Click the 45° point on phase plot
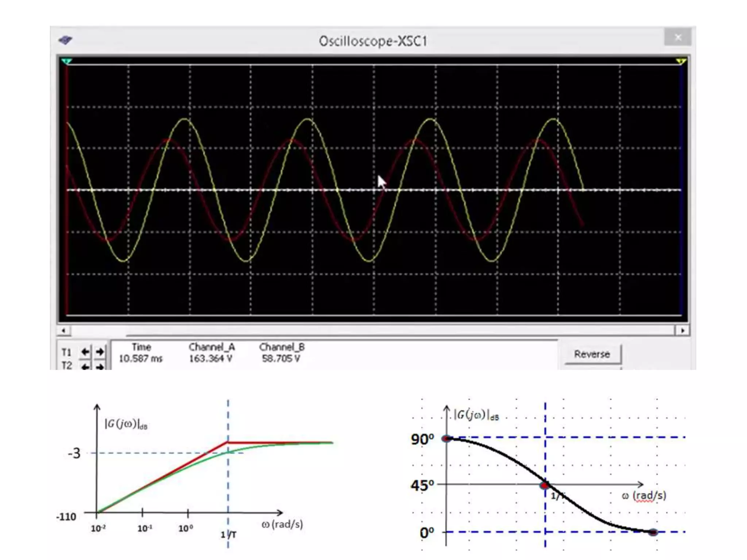This screenshot has width=747, height=560. point(545,485)
